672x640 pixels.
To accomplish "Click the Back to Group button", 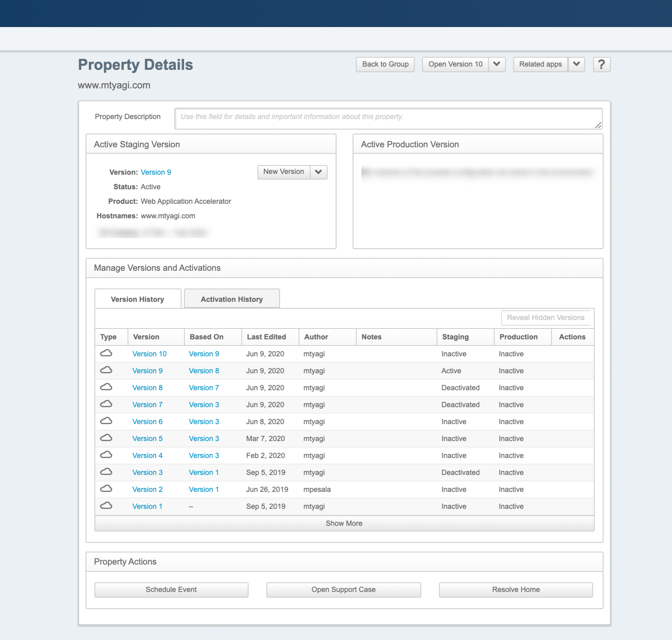I will pos(385,65).
